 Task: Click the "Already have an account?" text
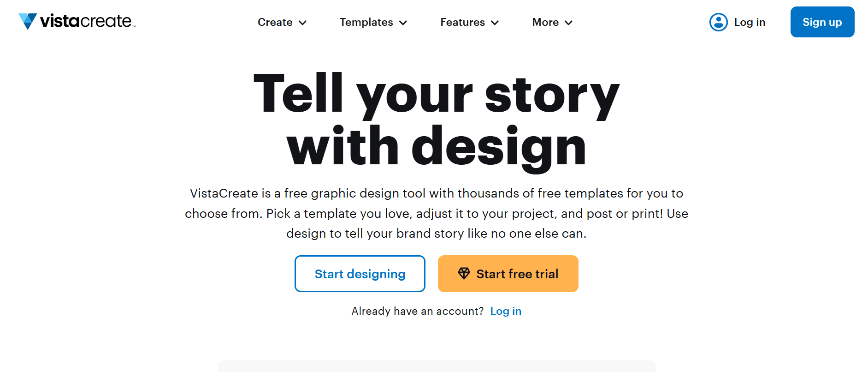point(417,311)
